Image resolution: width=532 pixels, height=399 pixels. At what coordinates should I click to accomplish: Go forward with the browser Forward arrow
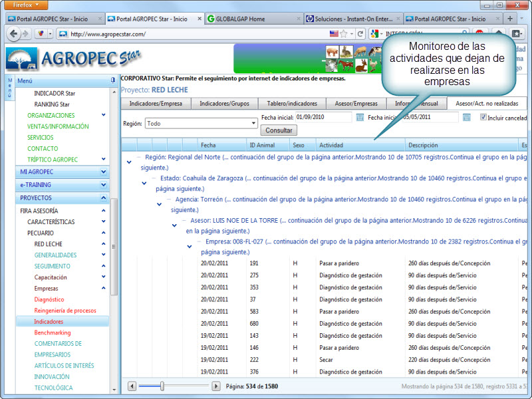pos(25,34)
